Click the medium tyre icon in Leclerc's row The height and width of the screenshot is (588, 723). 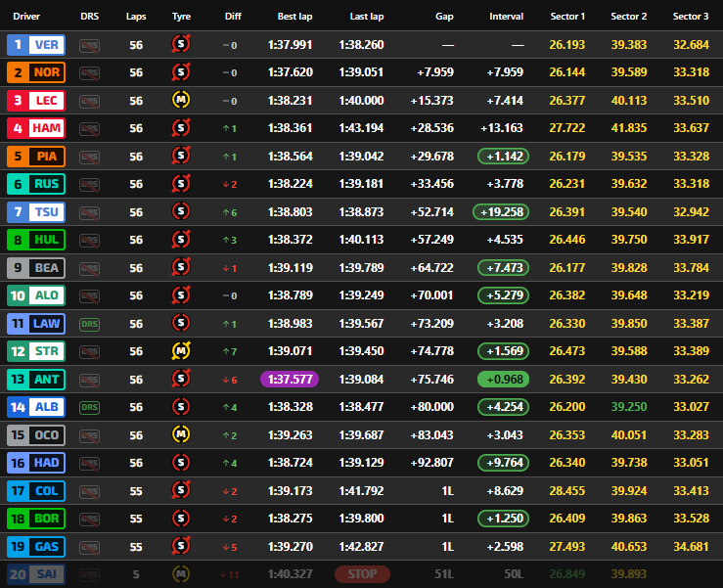coord(181,100)
